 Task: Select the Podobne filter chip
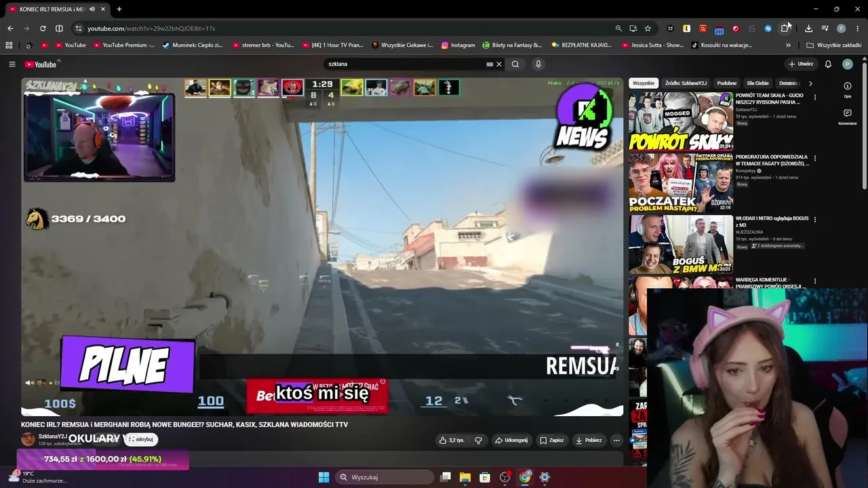[727, 83]
